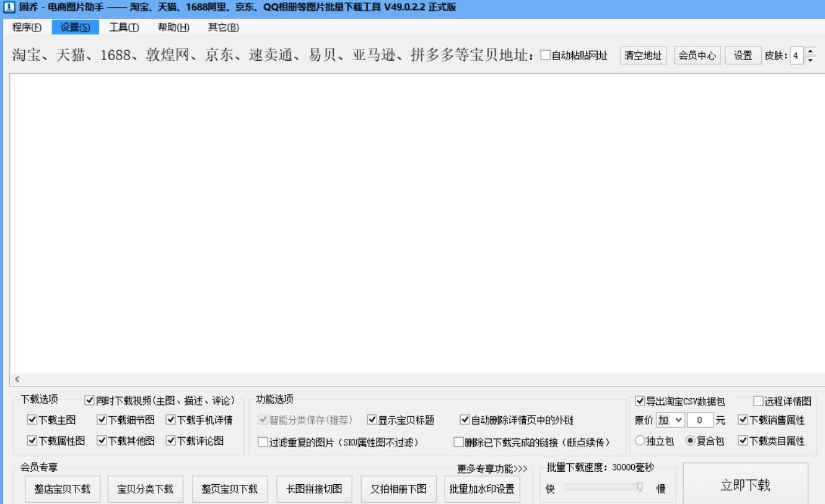Enable 自动粘贴网址 checkbox
Image resolution: width=825 pixels, height=504 pixels.
tap(545, 56)
